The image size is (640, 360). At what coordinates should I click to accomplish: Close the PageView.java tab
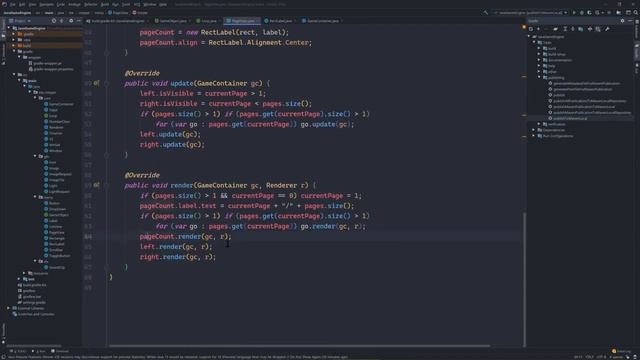coord(258,21)
